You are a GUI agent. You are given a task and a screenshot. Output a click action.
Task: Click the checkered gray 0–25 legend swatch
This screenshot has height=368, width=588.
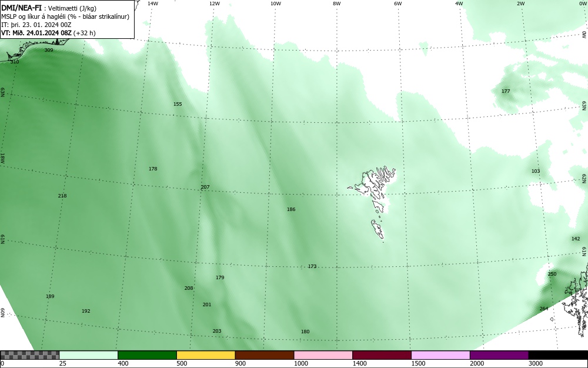pyautogui.click(x=29, y=355)
